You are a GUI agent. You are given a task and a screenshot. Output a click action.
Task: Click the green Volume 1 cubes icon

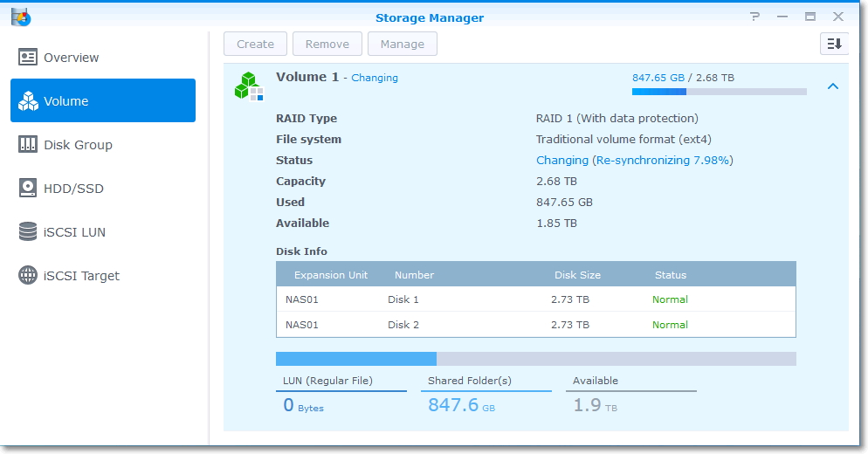pyautogui.click(x=249, y=86)
